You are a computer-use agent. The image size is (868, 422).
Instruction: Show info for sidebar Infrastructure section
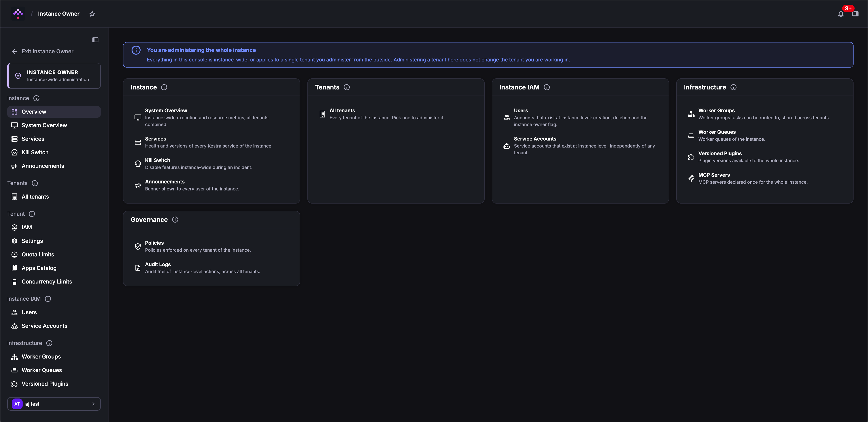(x=49, y=343)
